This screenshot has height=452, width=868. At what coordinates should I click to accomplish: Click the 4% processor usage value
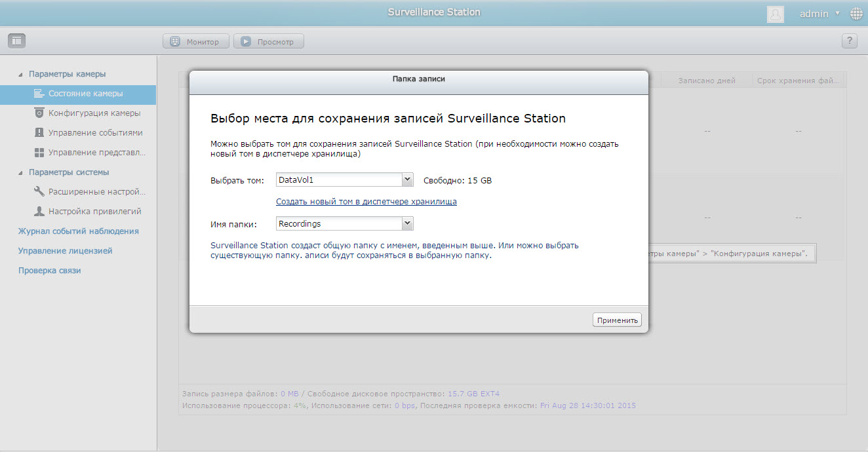[x=300, y=405]
